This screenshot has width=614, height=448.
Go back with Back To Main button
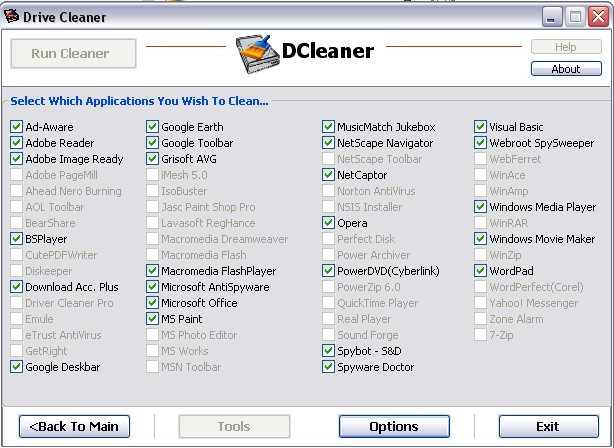point(74,426)
